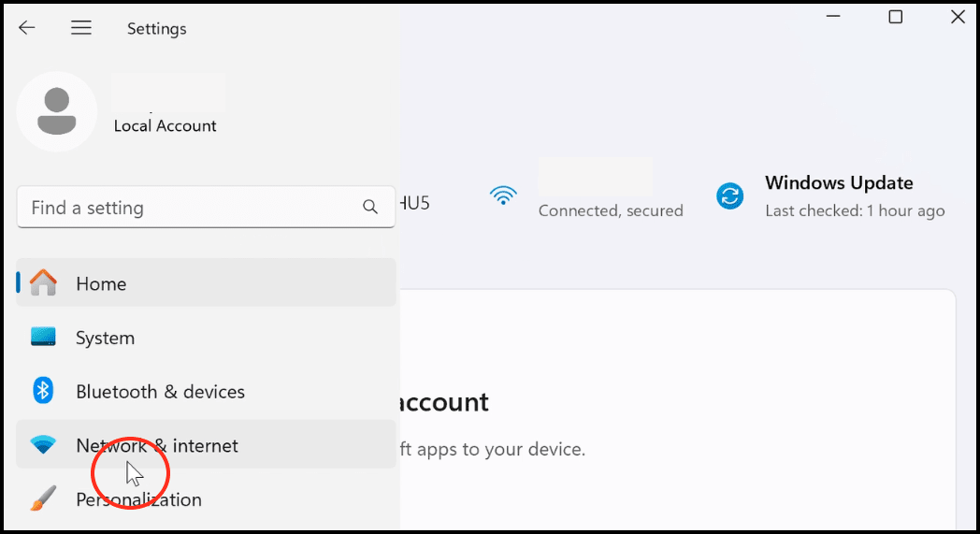The width and height of the screenshot is (980, 534).
Task: Click the Personalization paintbrush icon
Action: click(x=43, y=499)
